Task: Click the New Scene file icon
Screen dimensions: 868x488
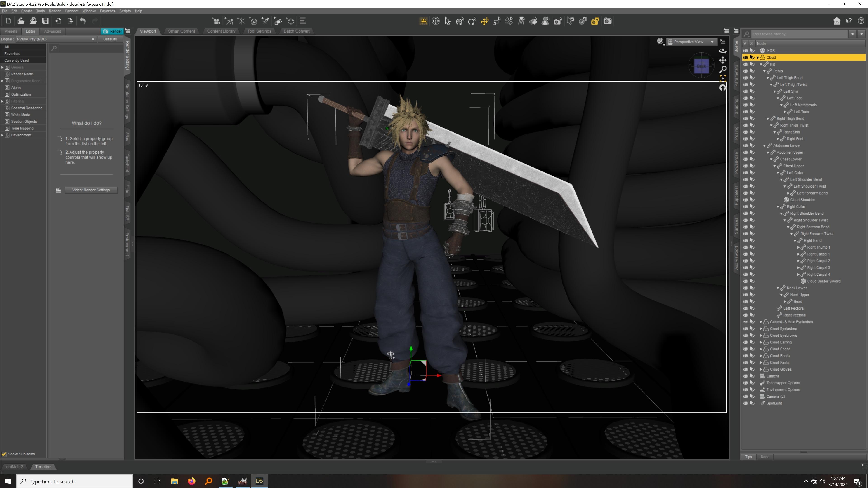Action: point(8,21)
